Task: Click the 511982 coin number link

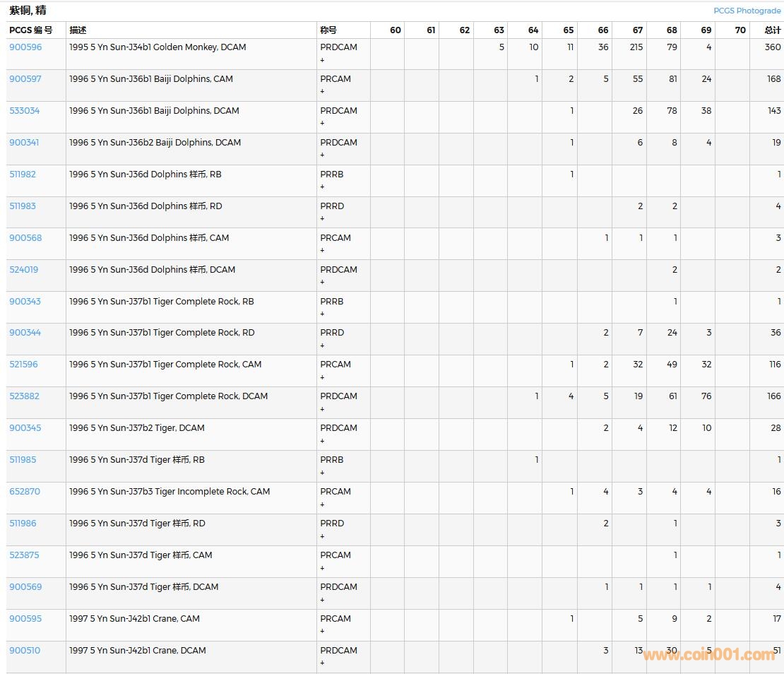Action: pyautogui.click(x=23, y=175)
